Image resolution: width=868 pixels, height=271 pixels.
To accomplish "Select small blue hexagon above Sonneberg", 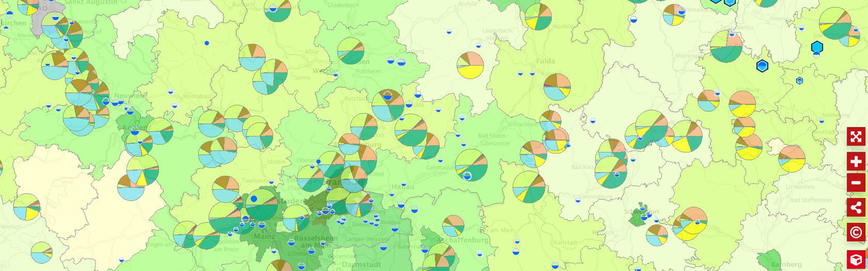I will click(799, 81).
